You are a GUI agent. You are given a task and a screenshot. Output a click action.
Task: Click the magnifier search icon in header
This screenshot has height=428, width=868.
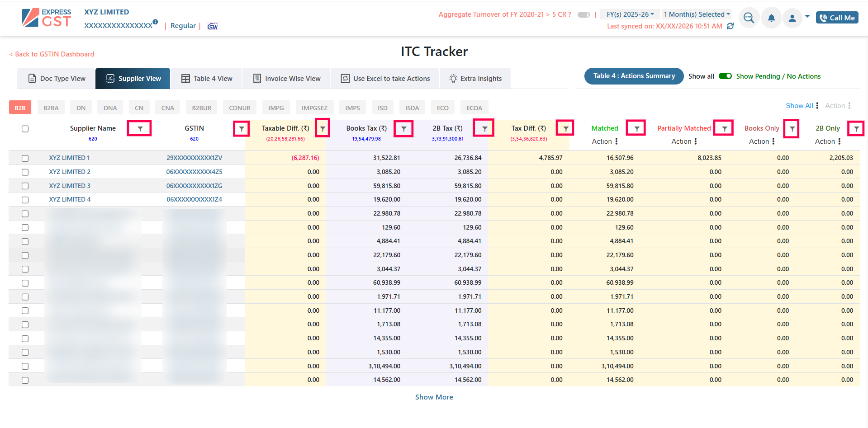pyautogui.click(x=749, y=18)
